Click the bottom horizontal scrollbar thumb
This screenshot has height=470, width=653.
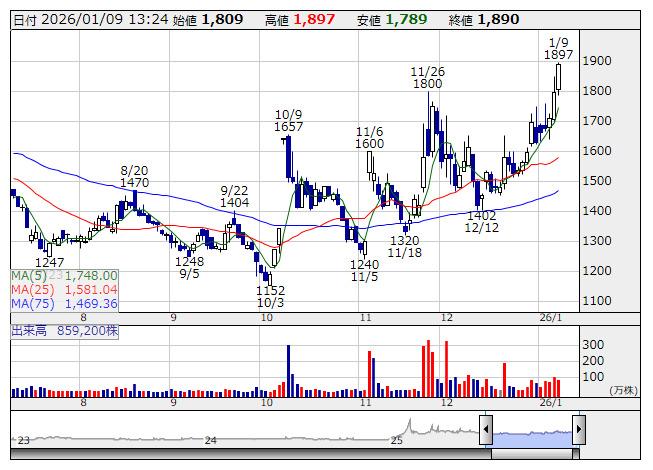pos(535,454)
